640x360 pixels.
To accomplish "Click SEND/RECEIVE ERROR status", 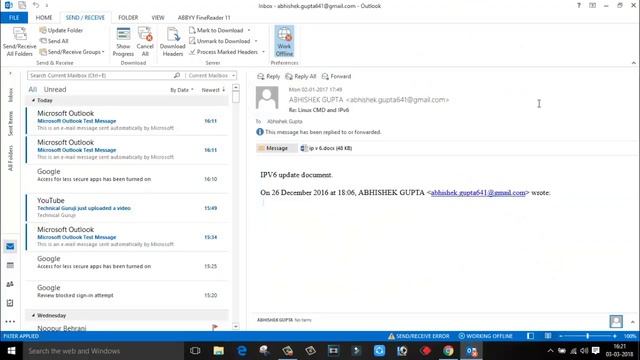I will (x=418, y=336).
